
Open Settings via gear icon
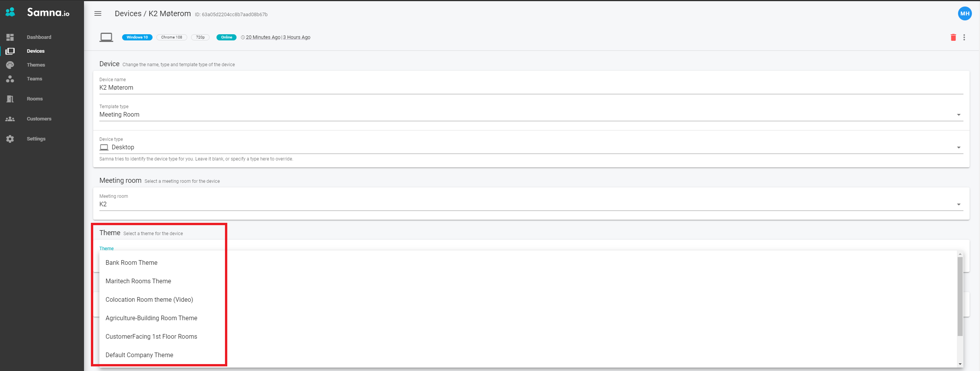point(10,139)
